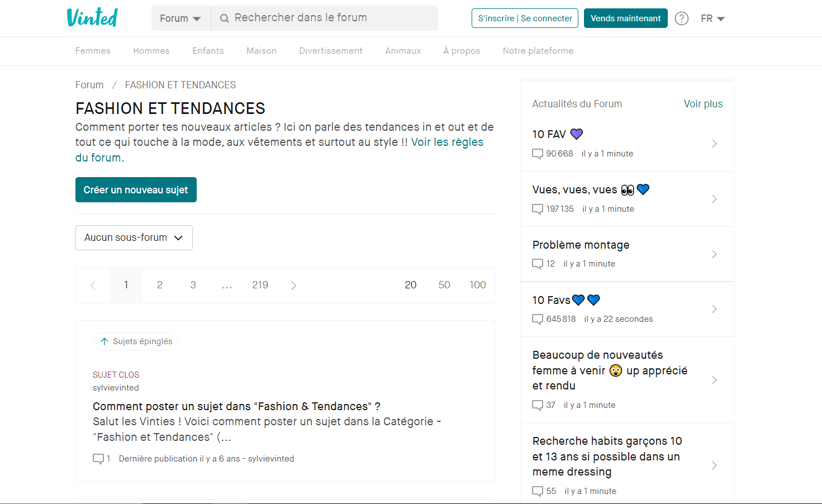Open the 10 FAV purple heart topic
This screenshot has height=504, width=822.
[558, 134]
